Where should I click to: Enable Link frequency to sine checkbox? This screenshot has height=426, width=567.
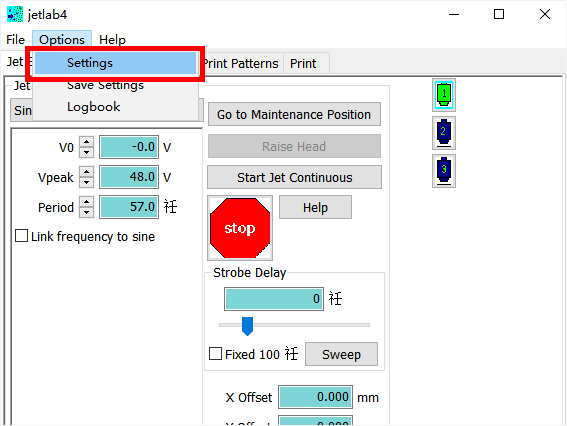pos(22,236)
